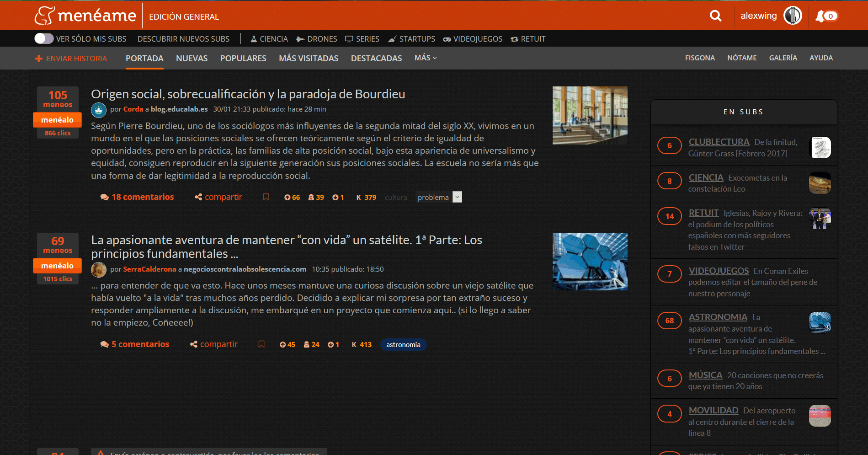Click the 68 votes badge for ASTRONOMIA

pyautogui.click(x=670, y=321)
